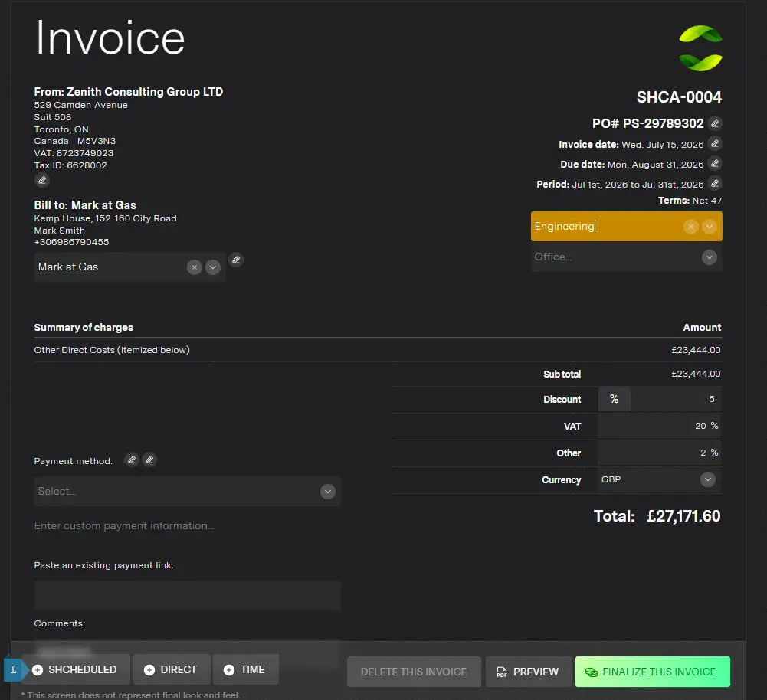Click the VAT: 8723749023 line
Image resolution: width=767 pixels, height=700 pixels.
point(74,153)
